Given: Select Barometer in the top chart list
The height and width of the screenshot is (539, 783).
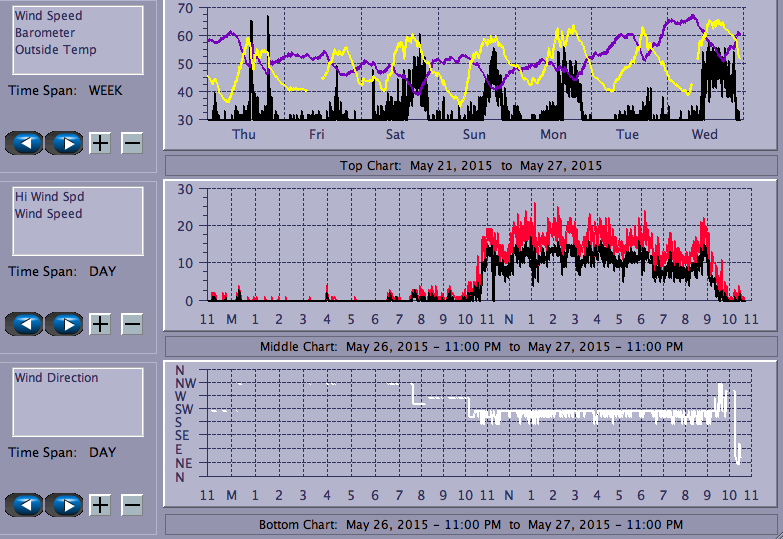Looking at the screenshot, I should tap(45, 33).
